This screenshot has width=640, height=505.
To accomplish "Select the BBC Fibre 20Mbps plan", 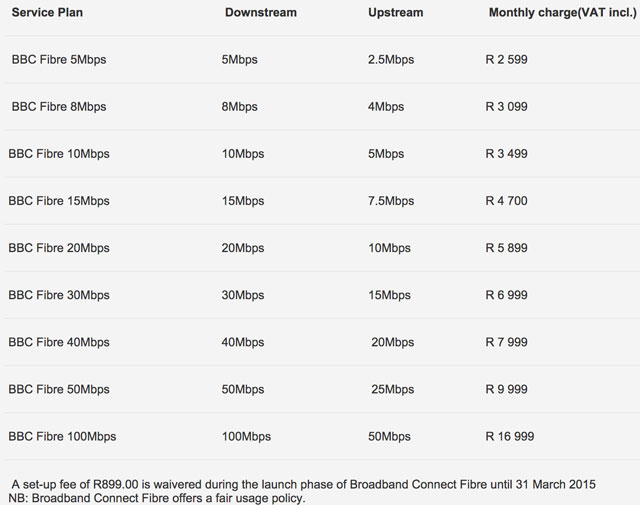I will [59, 248].
